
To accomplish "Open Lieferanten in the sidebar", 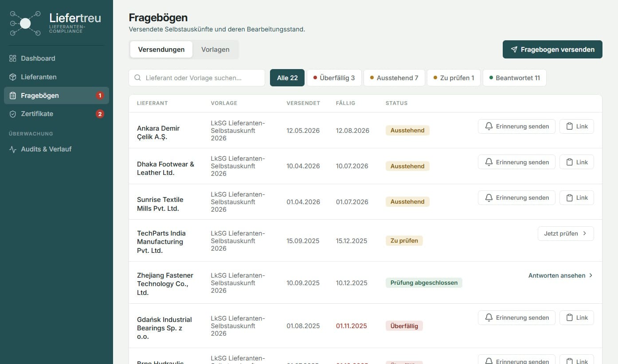I will (56, 77).
